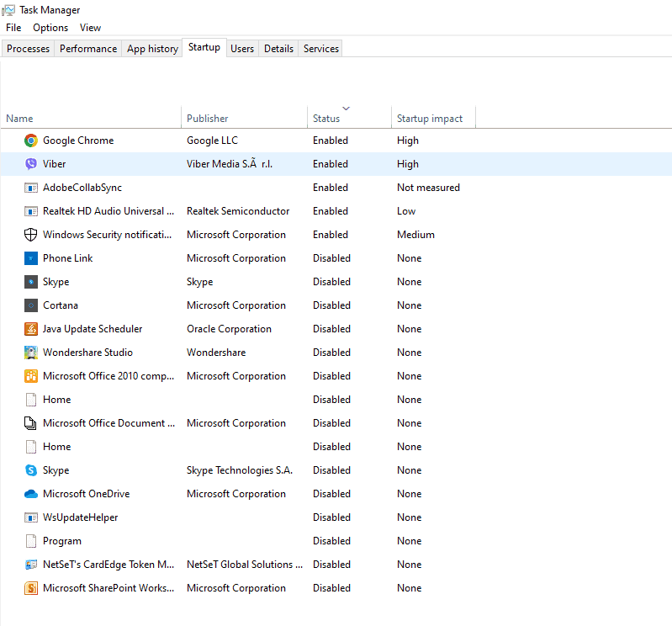Go to the App history tab
The image size is (672, 626).
tap(152, 49)
